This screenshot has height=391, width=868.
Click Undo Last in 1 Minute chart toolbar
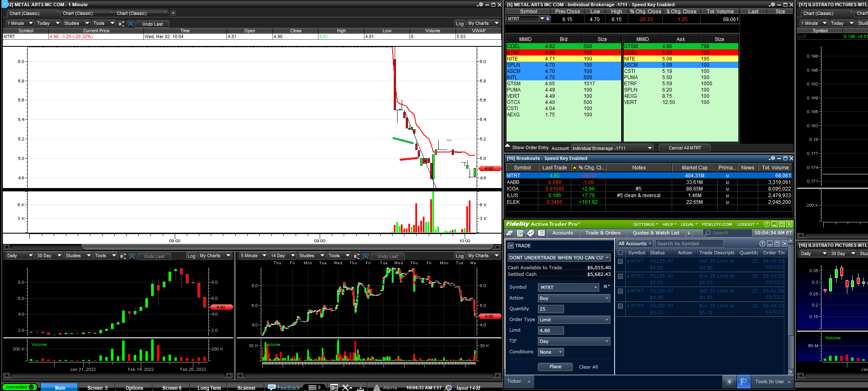(x=152, y=24)
